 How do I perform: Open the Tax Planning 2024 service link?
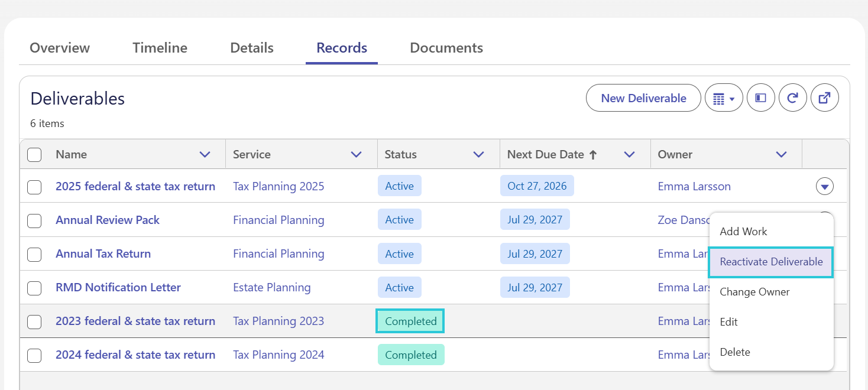[x=278, y=355]
